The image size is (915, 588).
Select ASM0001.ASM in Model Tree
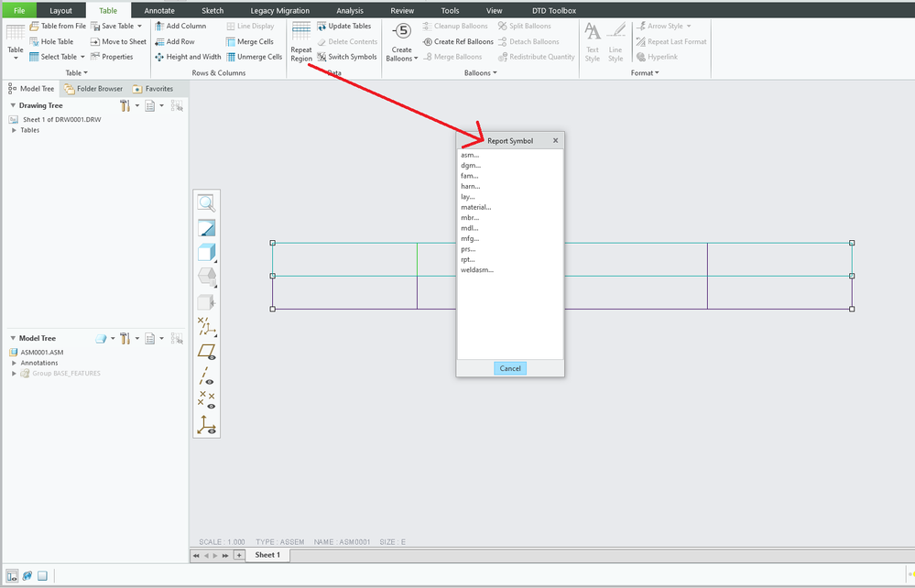(37, 353)
